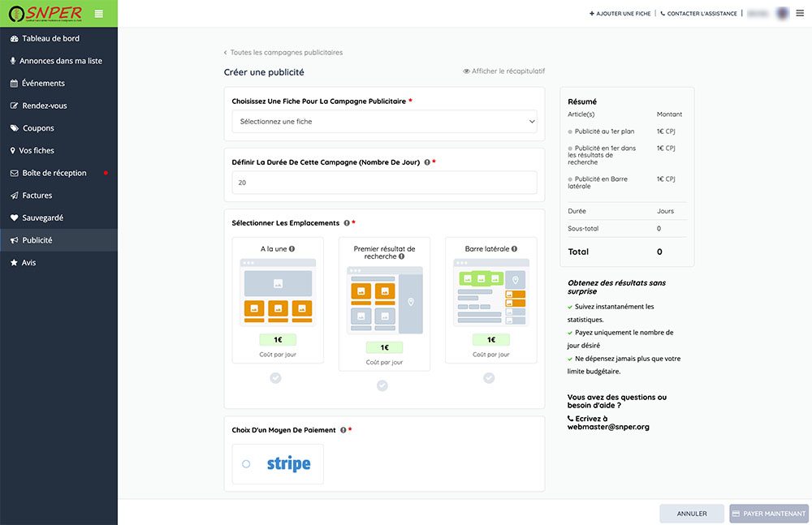The width and height of the screenshot is (812, 525).
Task: Click the info icon next to 'Choix D'un Moyen De Paiement'
Action: click(x=343, y=430)
